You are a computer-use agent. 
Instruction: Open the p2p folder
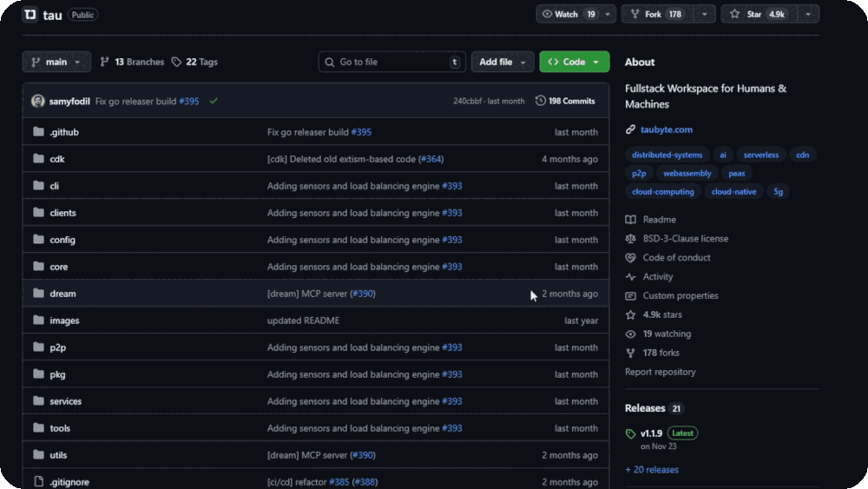pos(57,347)
